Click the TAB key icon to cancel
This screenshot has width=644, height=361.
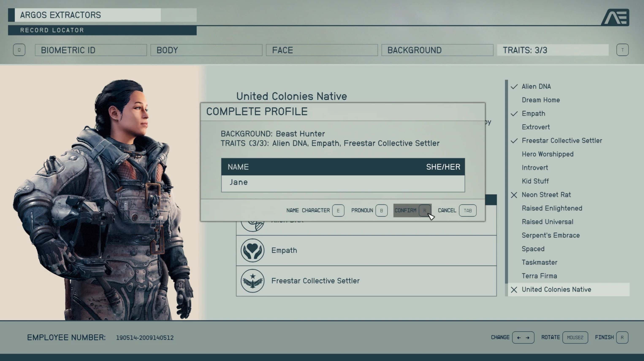tap(468, 210)
